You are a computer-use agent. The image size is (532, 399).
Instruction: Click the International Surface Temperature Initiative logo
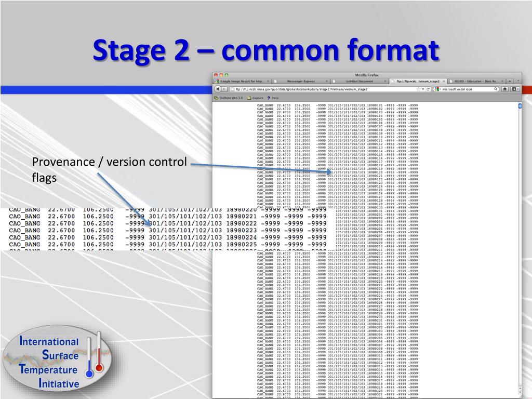tap(57, 360)
